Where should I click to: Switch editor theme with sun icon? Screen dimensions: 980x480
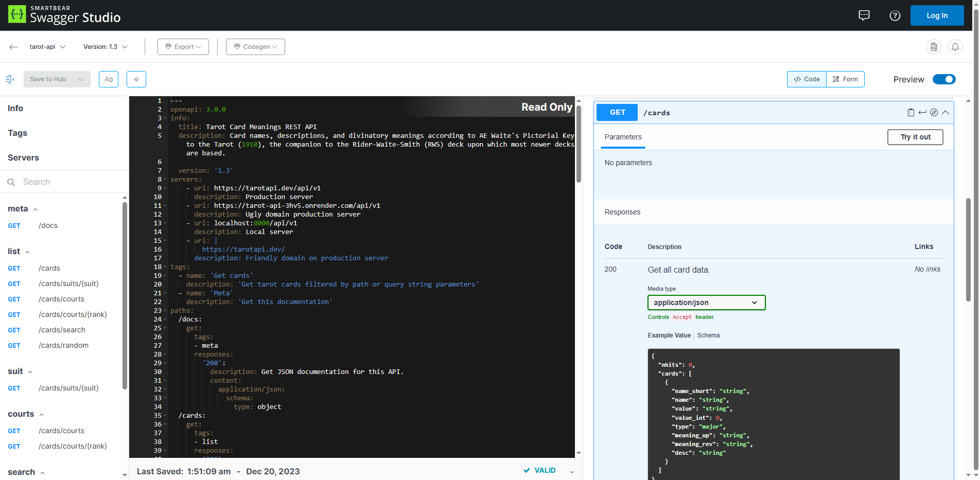[136, 79]
